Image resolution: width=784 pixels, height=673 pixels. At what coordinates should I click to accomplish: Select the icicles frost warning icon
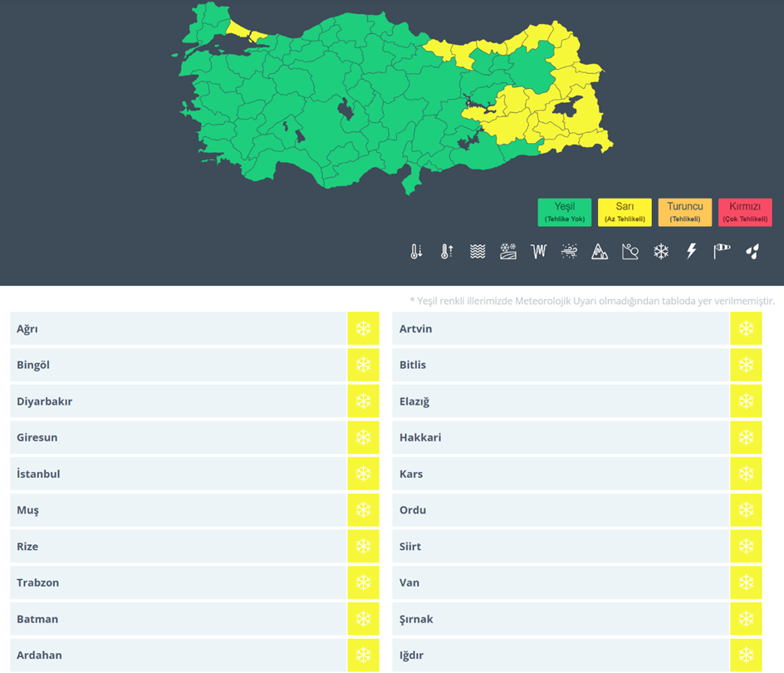tap(539, 251)
